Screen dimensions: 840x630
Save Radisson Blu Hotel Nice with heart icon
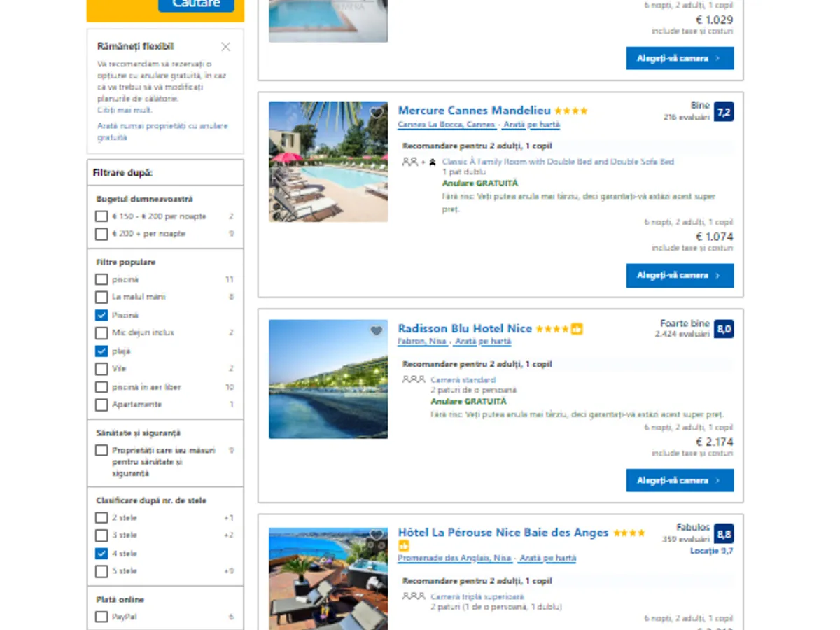coord(377,331)
